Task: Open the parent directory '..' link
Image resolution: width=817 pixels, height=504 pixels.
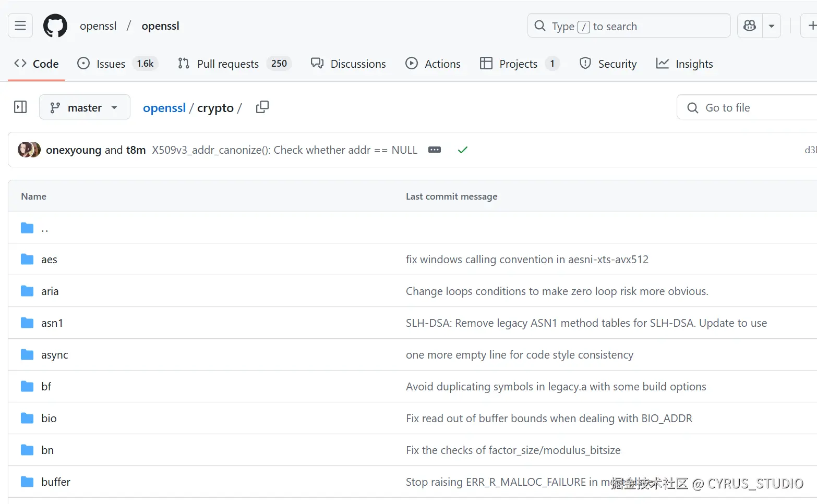Action: pyautogui.click(x=45, y=228)
